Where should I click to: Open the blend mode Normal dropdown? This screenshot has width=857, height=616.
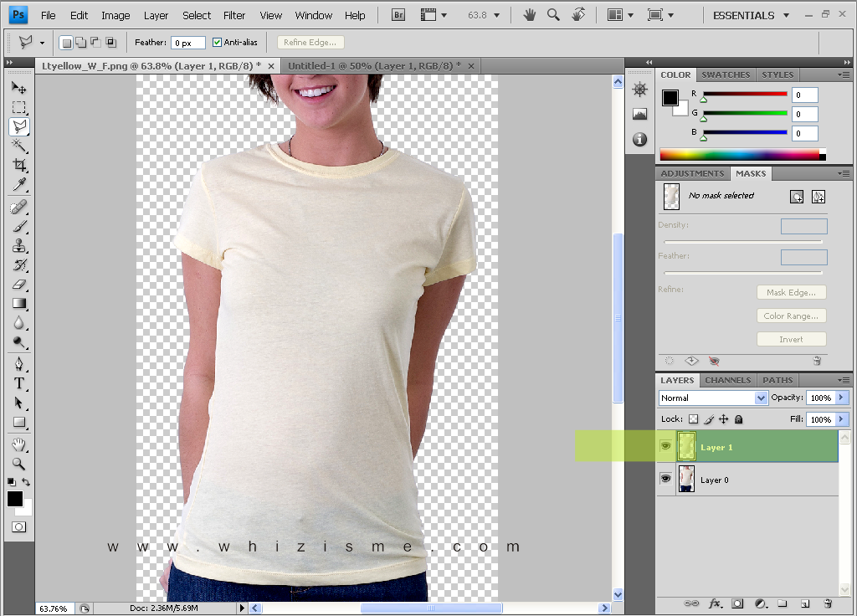pos(713,398)
